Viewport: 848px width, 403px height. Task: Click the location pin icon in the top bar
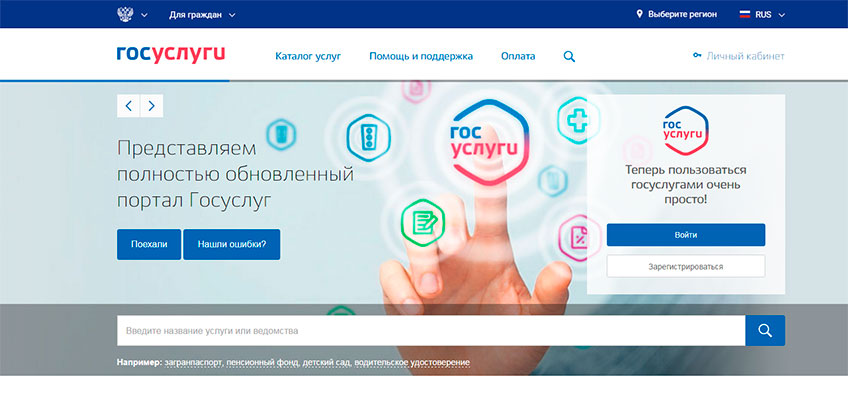pos(640,14)
